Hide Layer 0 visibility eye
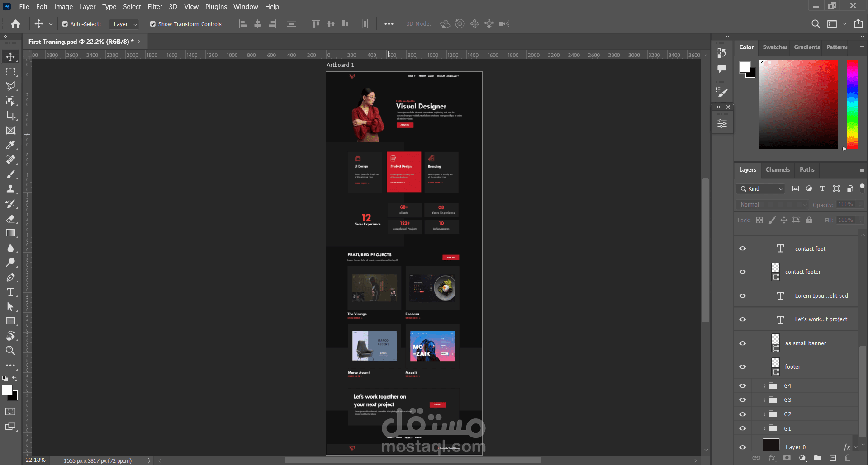 [x=743, y=447]
